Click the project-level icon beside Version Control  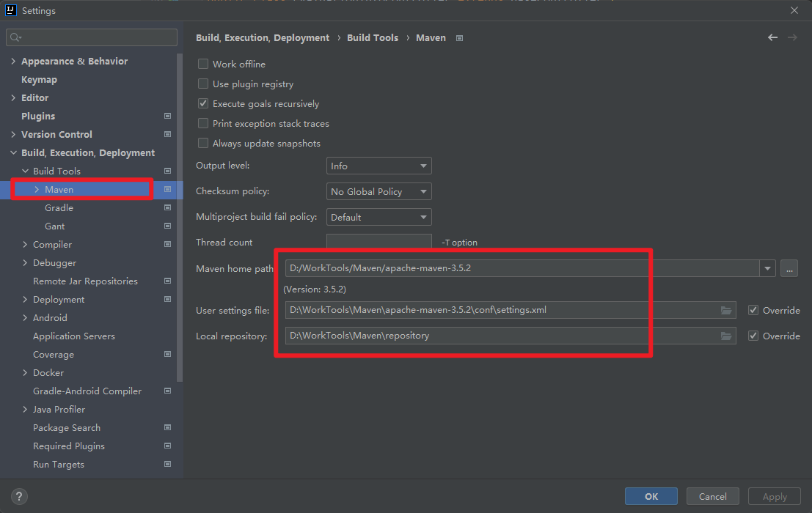point(167,134)
